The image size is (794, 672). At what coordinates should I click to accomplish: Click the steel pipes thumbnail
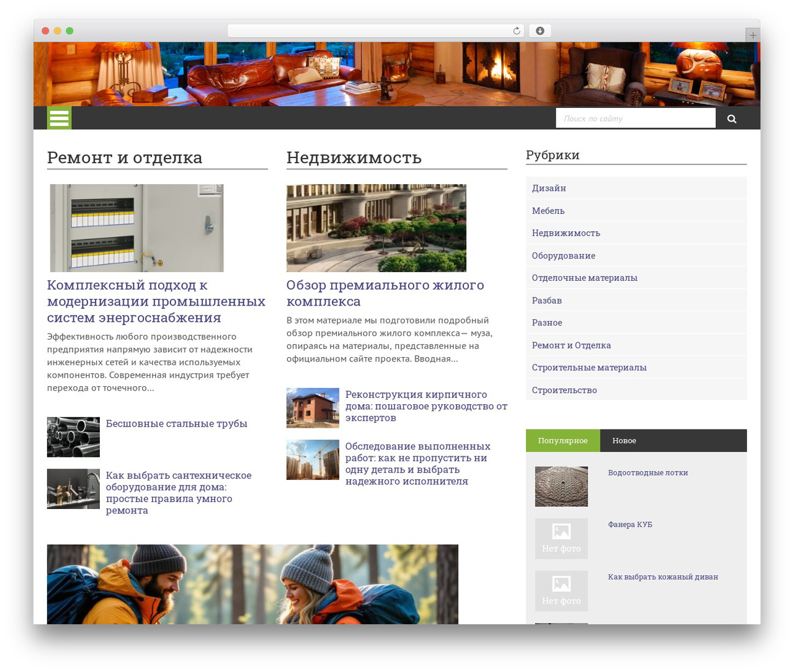[73, 437]
